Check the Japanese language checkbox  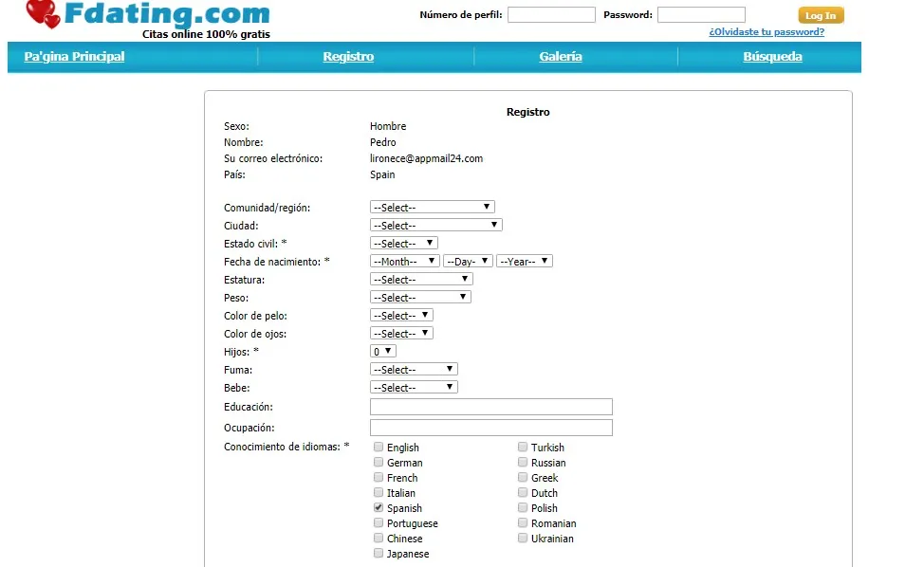point(379,553)
